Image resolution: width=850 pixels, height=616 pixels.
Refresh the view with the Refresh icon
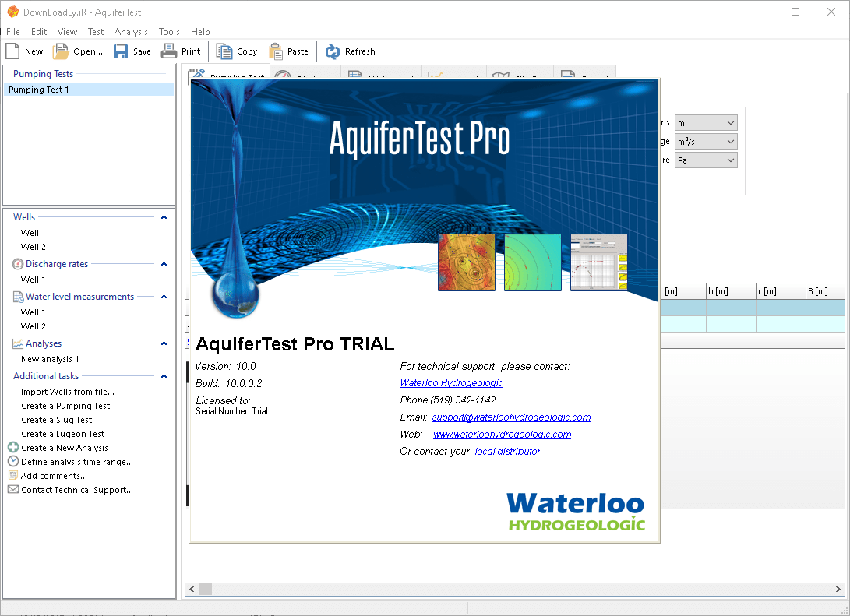click(333, 51)
